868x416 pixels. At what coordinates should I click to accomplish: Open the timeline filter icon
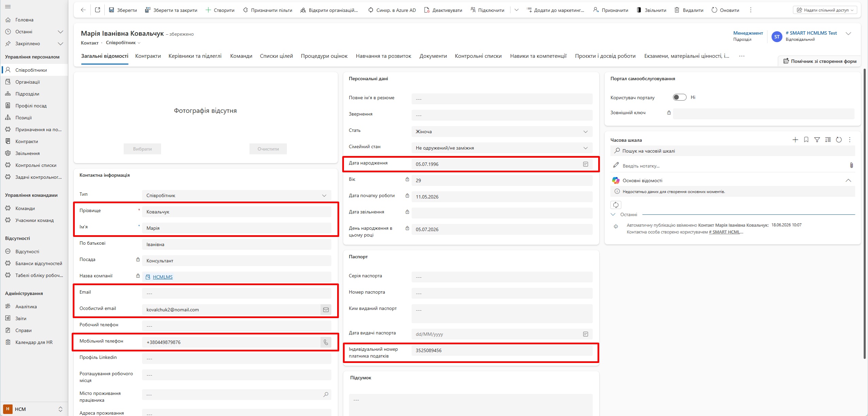pos(817,140)
